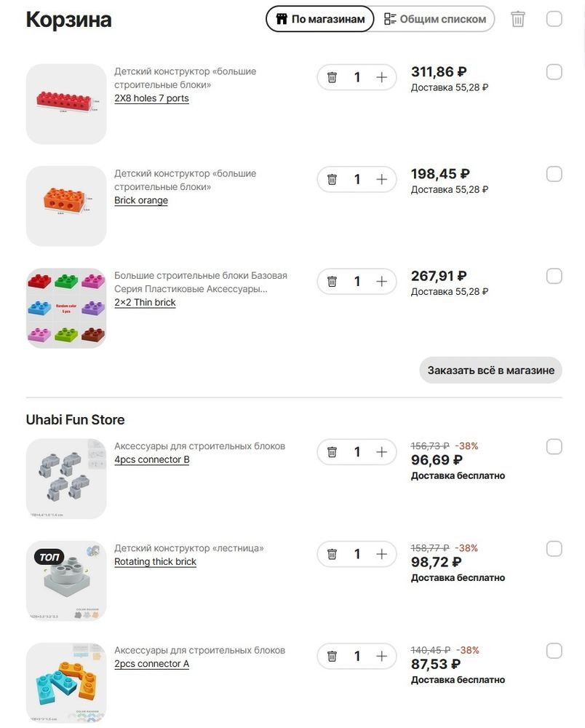
Task: Check the select-all checkbox in the header
Action: point(554,19)
